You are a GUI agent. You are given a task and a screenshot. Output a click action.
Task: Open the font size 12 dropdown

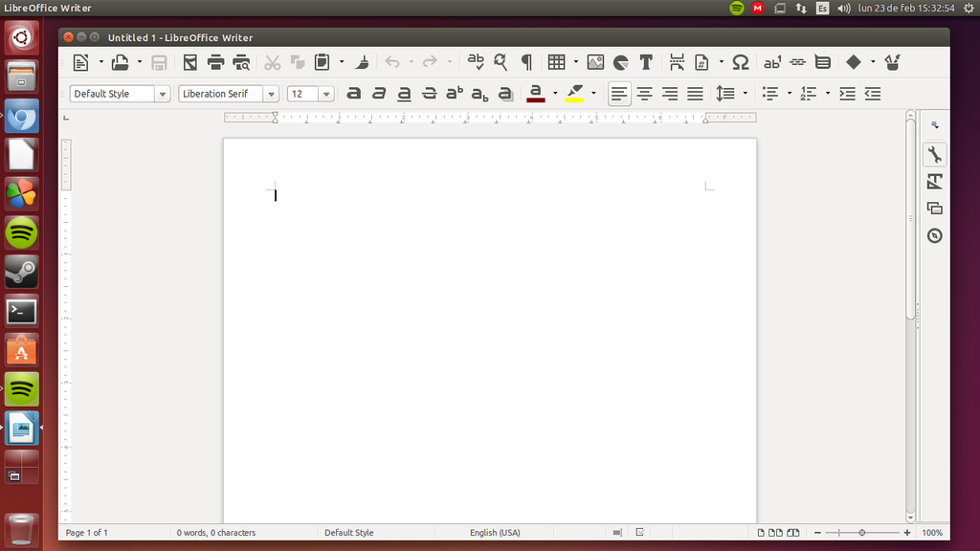[x=326, y=94]
